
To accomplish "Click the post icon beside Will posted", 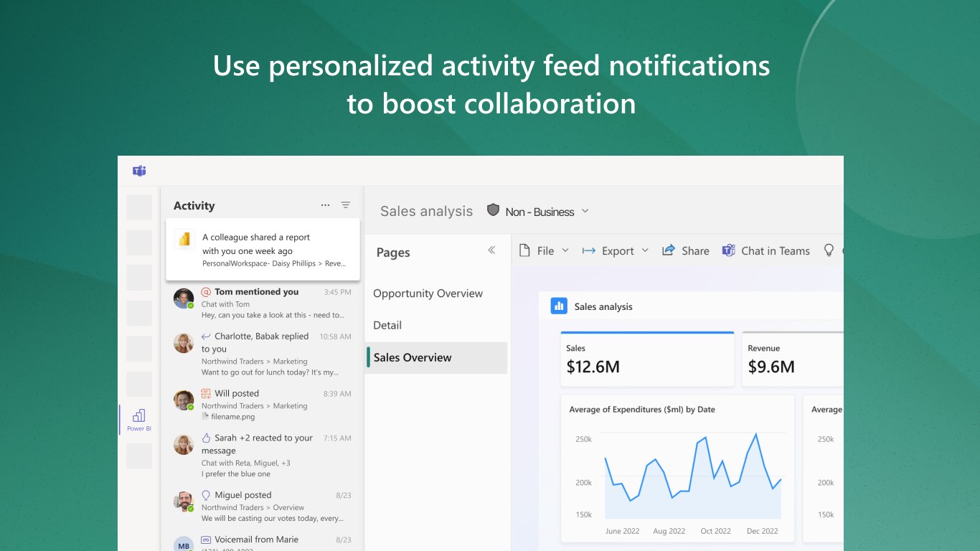I will (206, 393).
